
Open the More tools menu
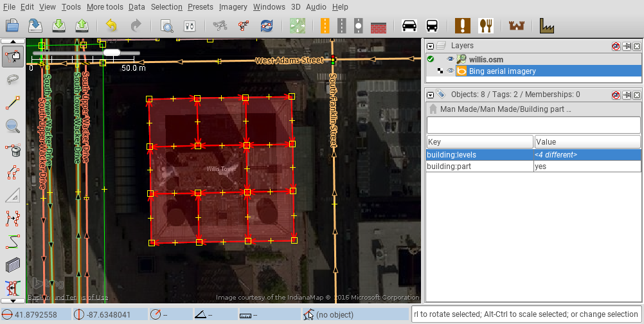coord(104,7)
